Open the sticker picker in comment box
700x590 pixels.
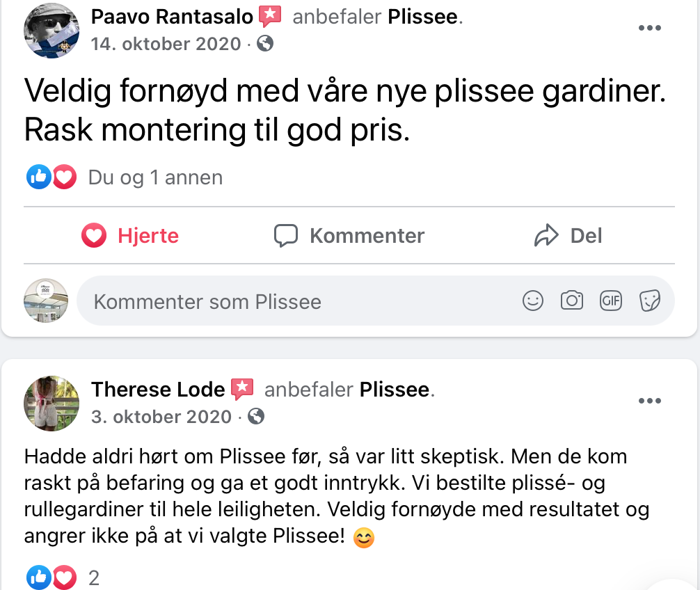tap(649, 301)
